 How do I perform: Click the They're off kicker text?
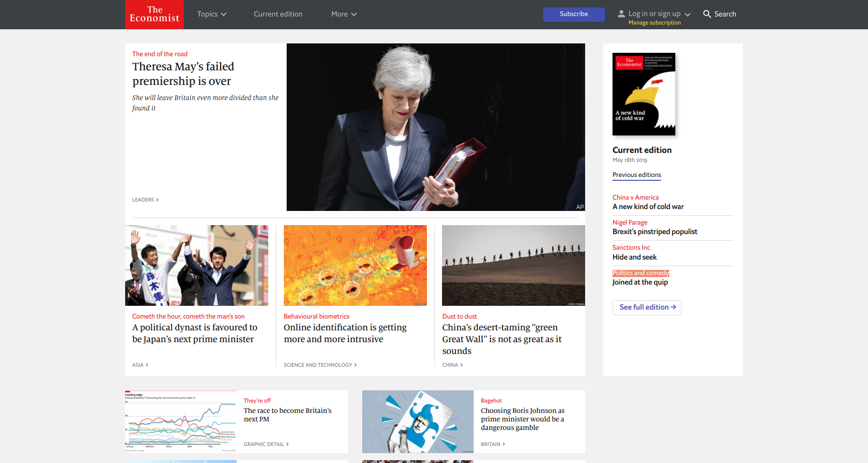pyautogui.click(x=257, y=401)
